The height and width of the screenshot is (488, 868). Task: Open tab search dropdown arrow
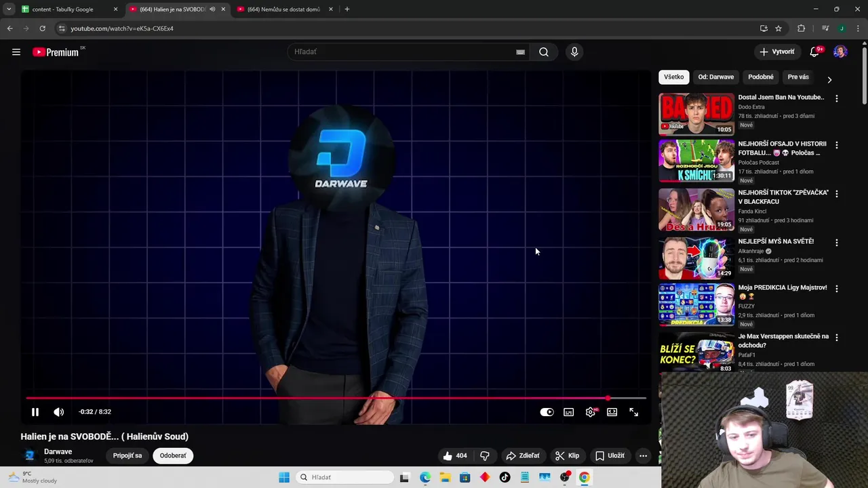(9, 9)
